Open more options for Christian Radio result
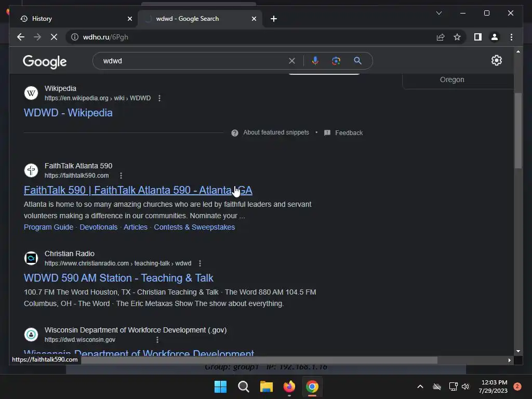532x399 pixels. click(x=200, y=263)
